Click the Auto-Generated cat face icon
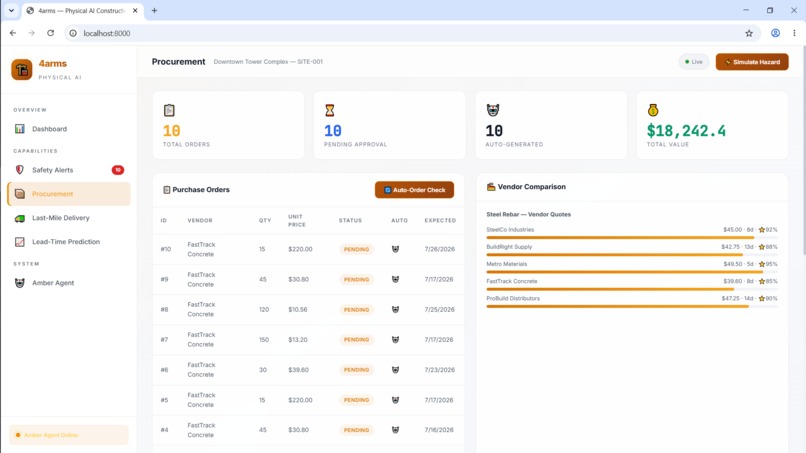The height and width of the screenshot is (453, 806). pos(492,110)
